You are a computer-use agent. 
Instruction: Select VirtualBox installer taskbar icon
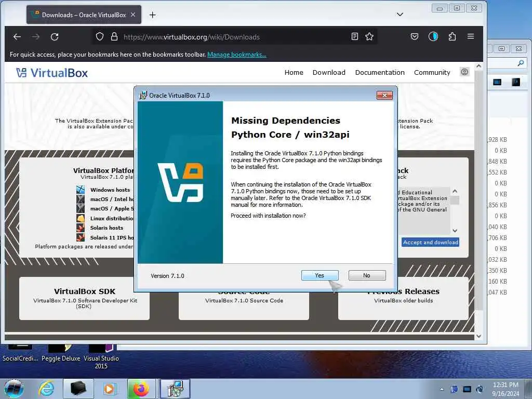(x=175, y=389)
